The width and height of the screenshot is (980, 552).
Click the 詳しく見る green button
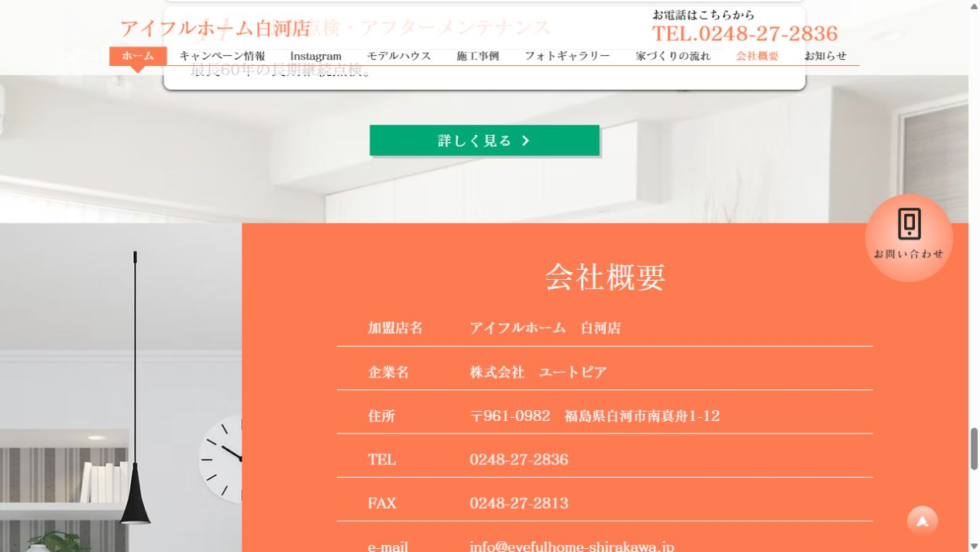[484, 140]
